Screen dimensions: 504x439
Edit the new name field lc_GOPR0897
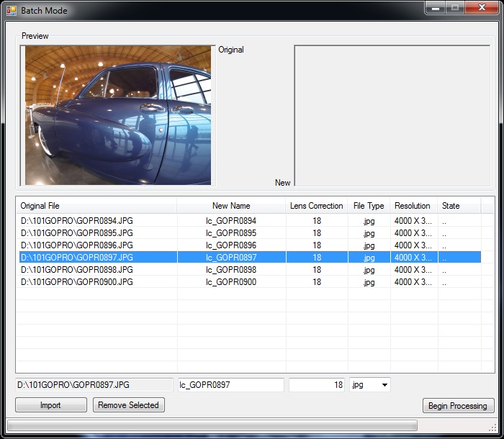231,385
